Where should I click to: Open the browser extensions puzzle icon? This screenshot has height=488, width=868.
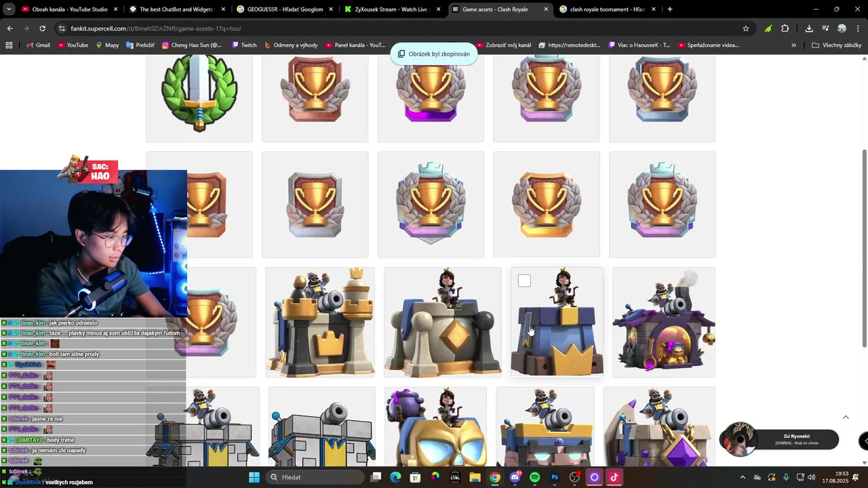coord(785,28)
